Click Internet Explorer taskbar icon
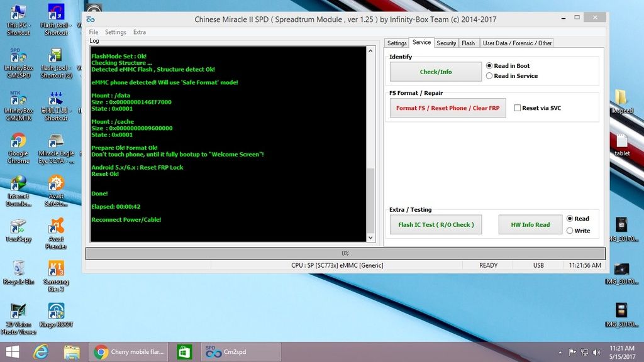Image resolution: width=644 pixels, height=362 pixels. 42,352
